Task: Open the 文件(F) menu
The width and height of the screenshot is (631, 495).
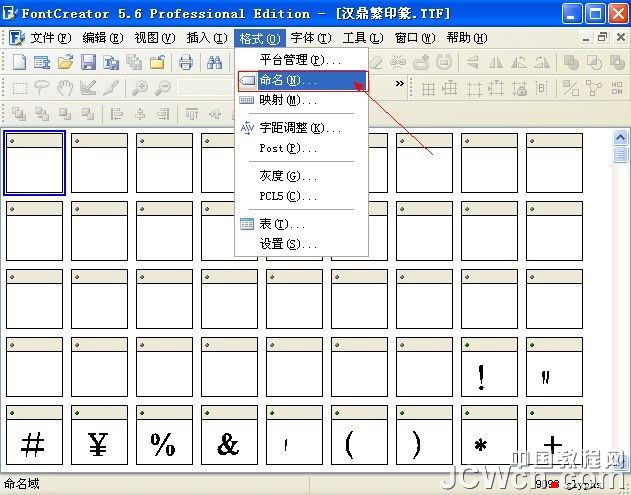Action: pyautogui.click(x=51, y=38)
